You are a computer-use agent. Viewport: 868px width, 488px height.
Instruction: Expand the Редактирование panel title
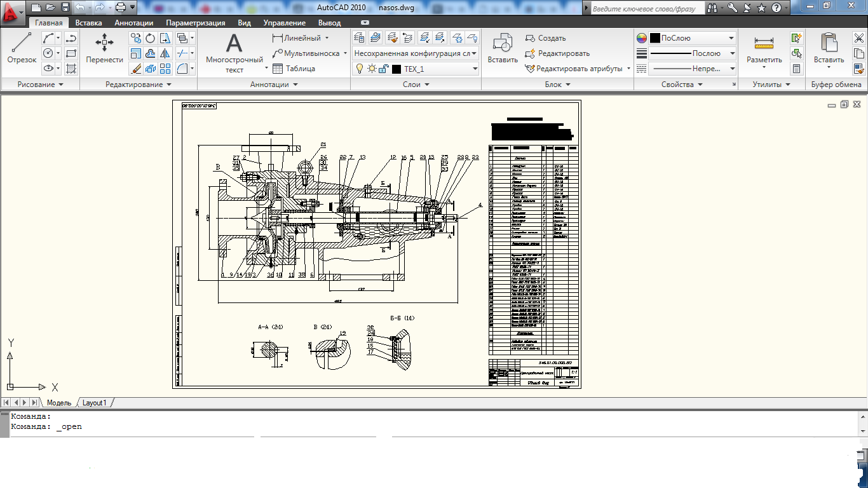tap(139, 85)
